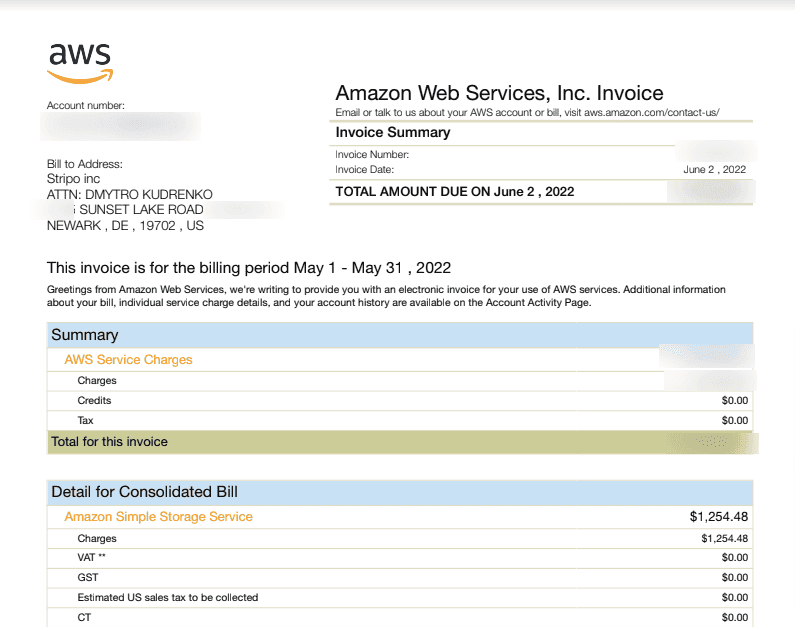Screen dimensions: 795x627
Task: Click the Amazon Web Services, Inc. Invoice title
Action: [x=499, y=93]
